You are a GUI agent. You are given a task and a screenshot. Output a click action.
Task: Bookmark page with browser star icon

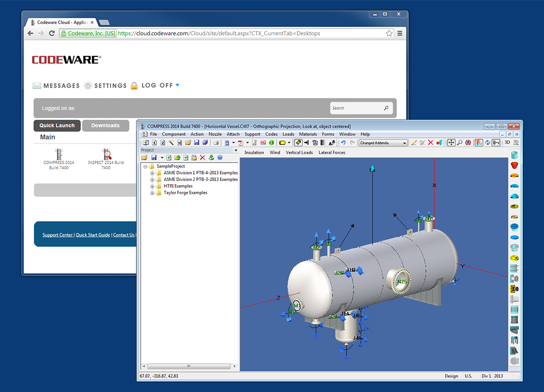pos(389,33)
